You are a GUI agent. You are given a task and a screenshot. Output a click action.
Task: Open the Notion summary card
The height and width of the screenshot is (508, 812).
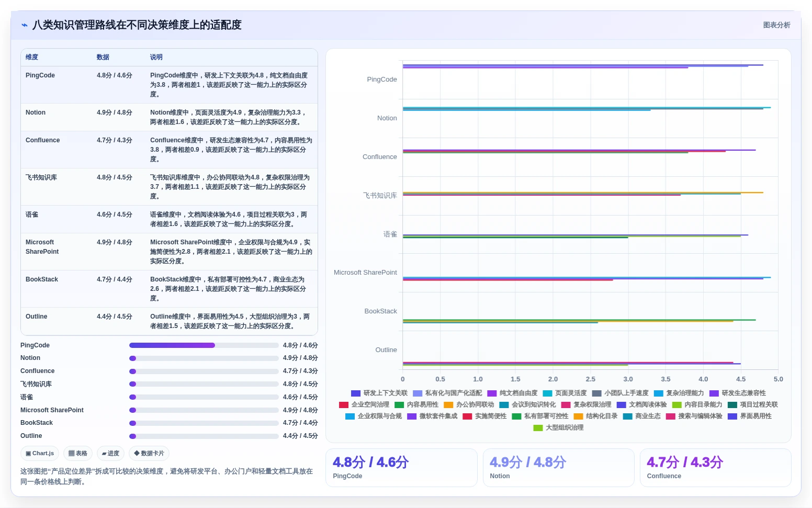point(558,468)
